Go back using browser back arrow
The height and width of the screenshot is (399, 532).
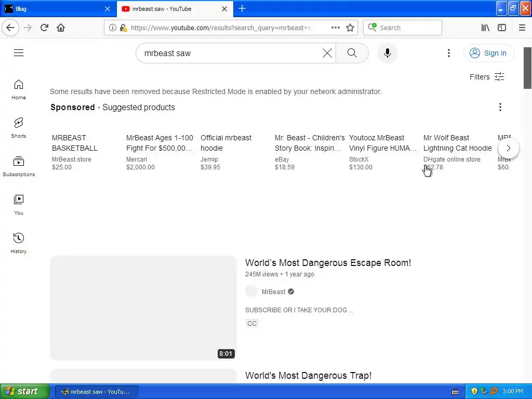point(10,28)
